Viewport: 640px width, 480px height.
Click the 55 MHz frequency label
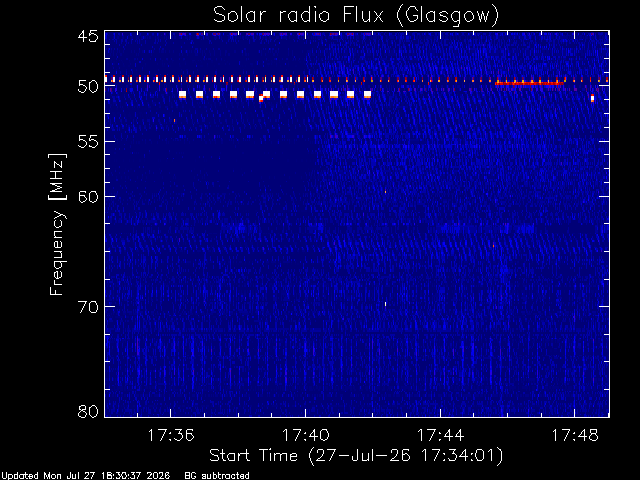tap(88, 142)
